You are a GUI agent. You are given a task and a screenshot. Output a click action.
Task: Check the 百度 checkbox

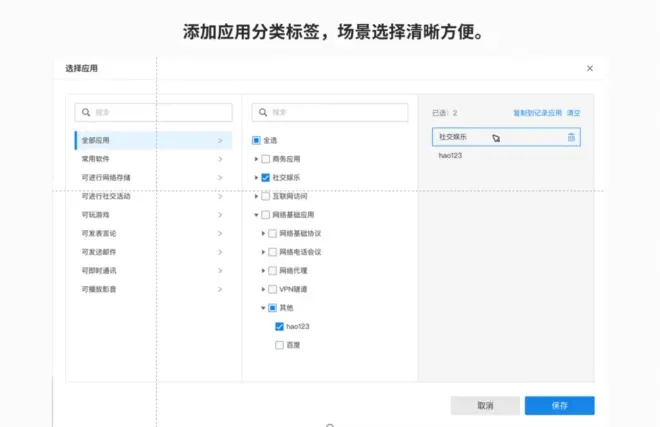pos(279,345)
